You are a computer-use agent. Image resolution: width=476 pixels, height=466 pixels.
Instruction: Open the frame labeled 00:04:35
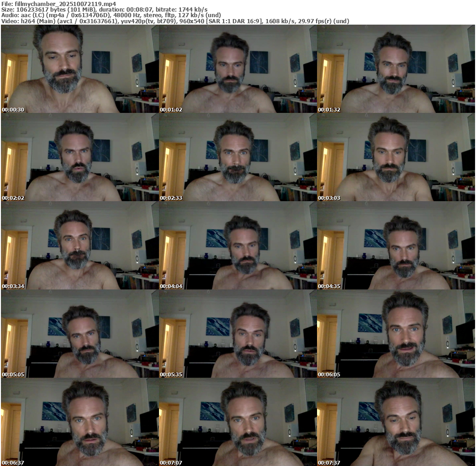(x=396, y=245)
